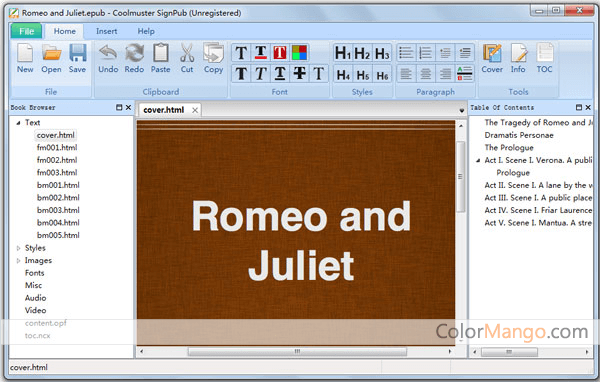
Task: Insert a bulleted list
Action: coord(406,53)
